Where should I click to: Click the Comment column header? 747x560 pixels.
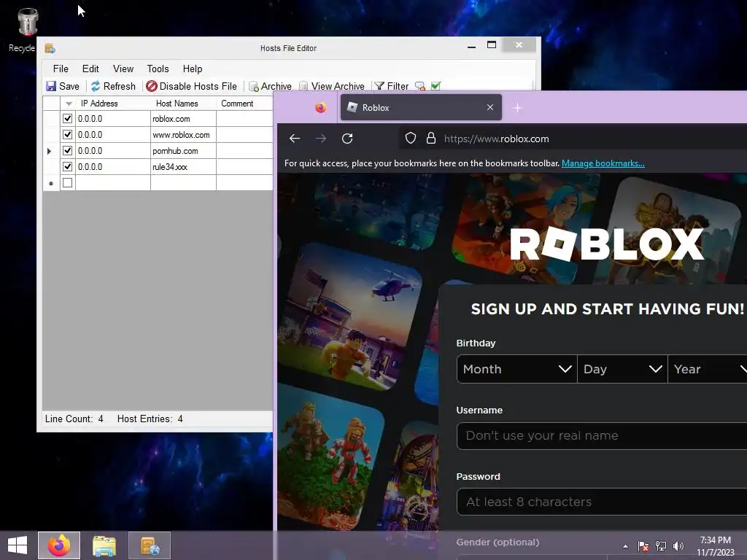tap(244, 104)
